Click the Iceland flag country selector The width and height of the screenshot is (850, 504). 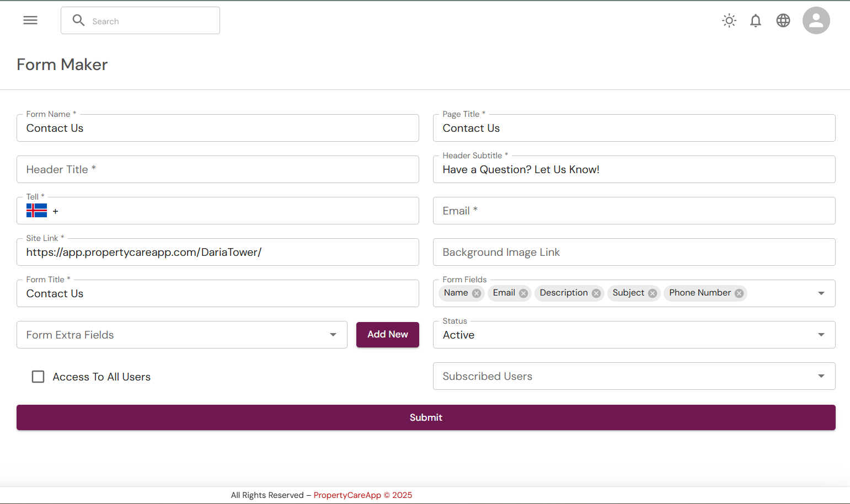[37, 211]
